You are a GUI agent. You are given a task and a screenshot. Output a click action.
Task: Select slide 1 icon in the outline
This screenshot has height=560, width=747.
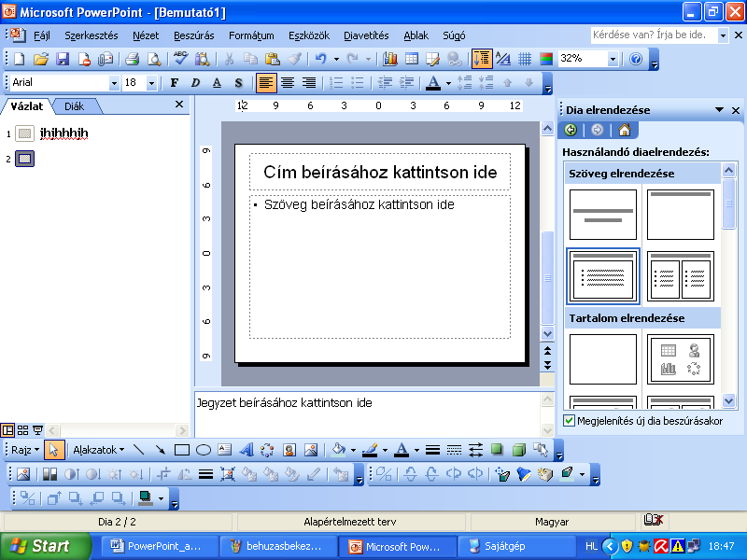pyautogui.click(x=24, y=133)
